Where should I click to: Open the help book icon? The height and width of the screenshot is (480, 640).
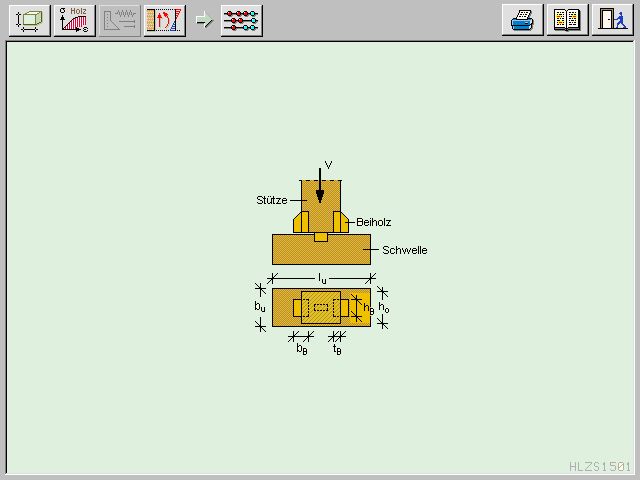[x=567, y=20]
